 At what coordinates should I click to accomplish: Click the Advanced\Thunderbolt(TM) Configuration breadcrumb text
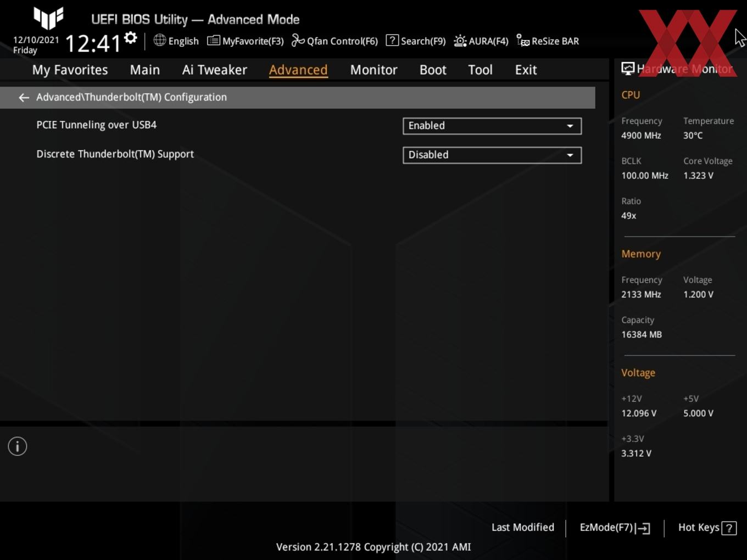131,97
